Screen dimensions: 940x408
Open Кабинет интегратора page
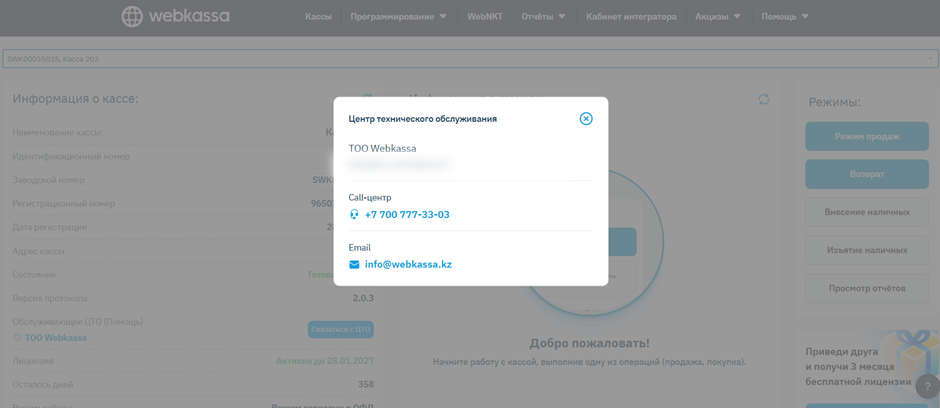[631, 17]
